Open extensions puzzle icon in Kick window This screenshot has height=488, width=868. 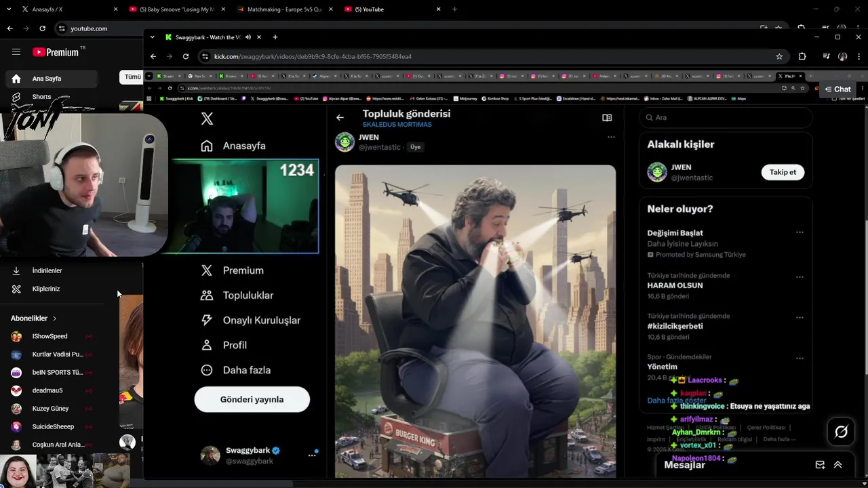[x=802, y=56]
